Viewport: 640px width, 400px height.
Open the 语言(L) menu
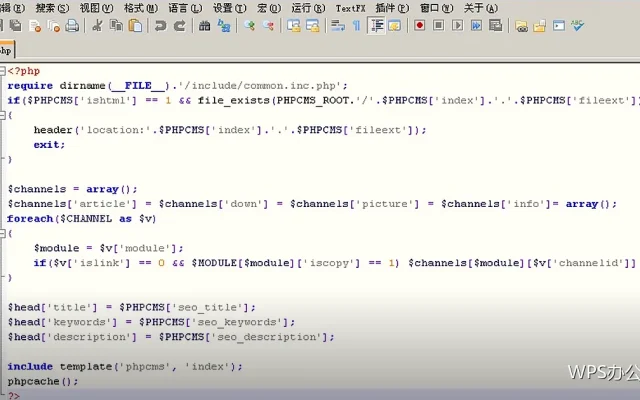click(185, 8)
